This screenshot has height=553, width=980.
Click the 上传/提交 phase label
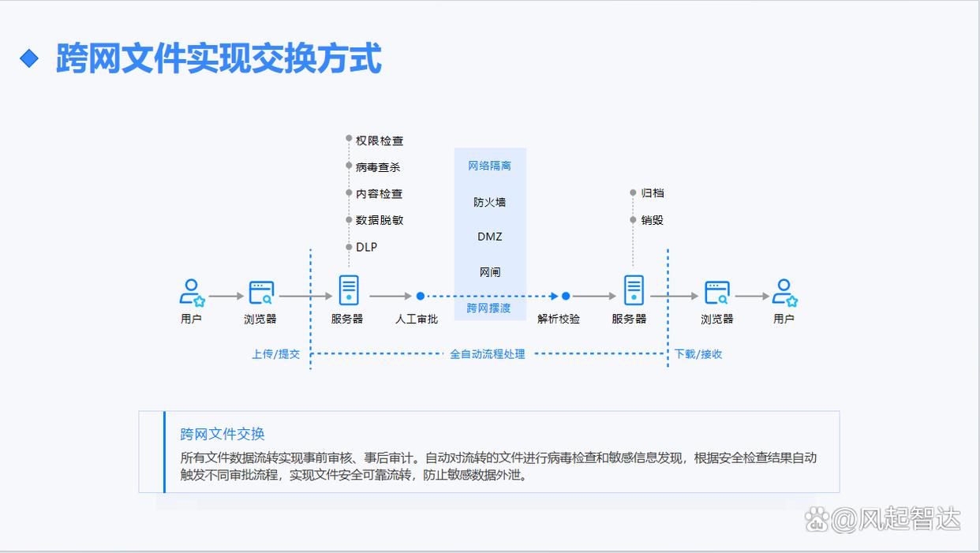(x=276, y=354)
